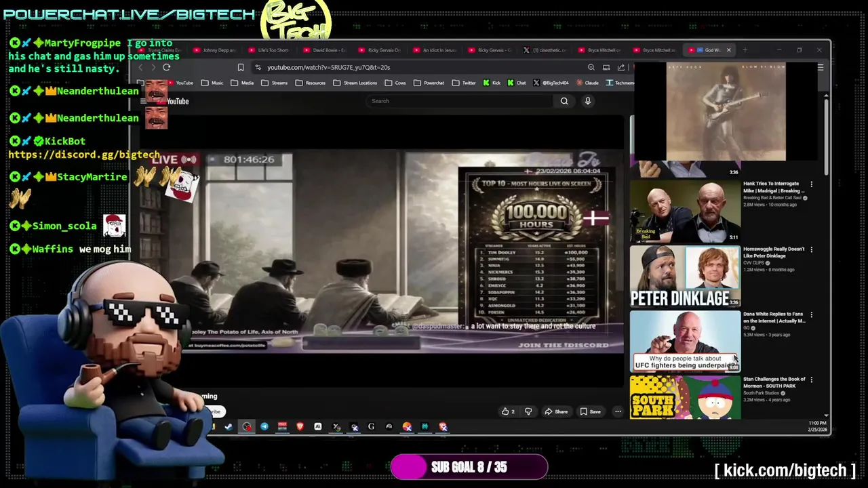This screenshot has width=868, height=488.
Task: Switch to the David Bowie tab
Action: 325,49
